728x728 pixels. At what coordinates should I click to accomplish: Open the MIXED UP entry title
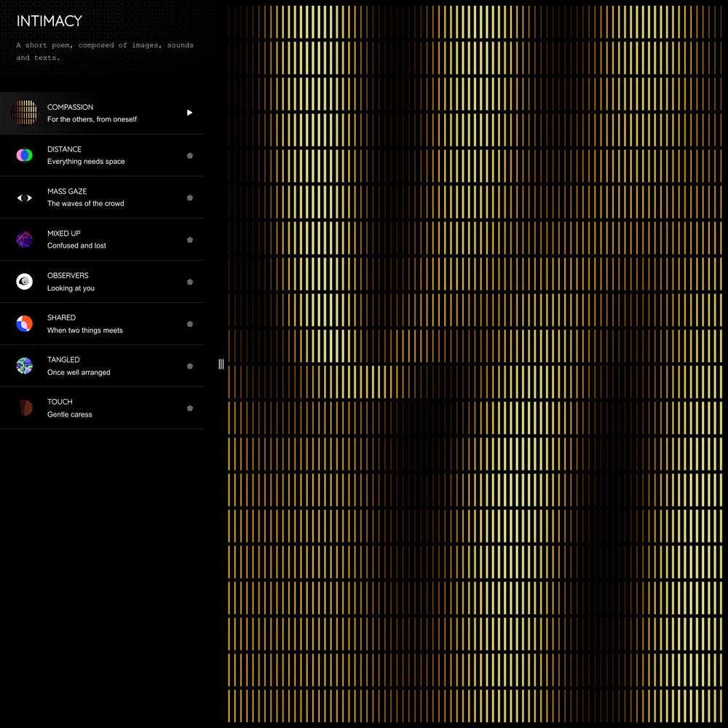(63, 234)
